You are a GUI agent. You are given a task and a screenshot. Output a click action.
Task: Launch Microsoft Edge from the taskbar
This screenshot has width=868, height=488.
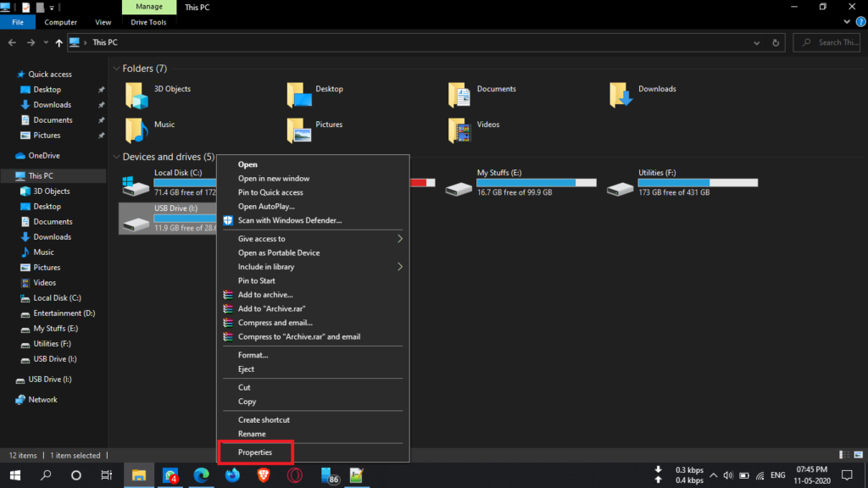(x=201, y=475)
